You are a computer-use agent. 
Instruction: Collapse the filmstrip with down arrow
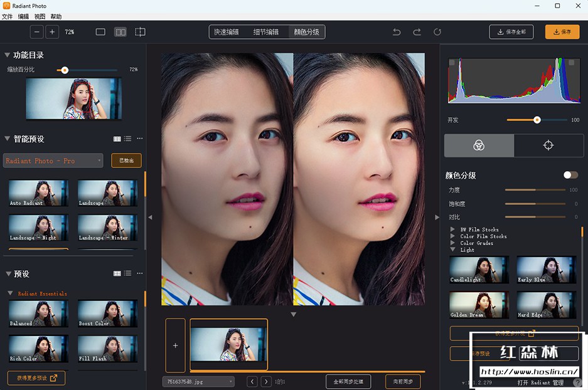coord(294,314)
